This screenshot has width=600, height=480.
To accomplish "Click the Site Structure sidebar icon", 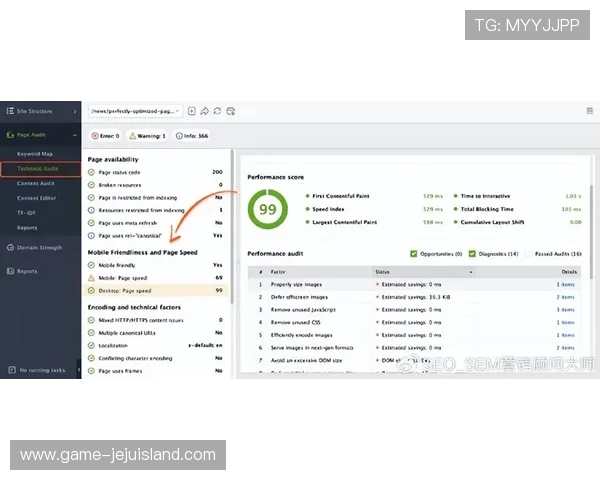I will [x=8, y=111].
